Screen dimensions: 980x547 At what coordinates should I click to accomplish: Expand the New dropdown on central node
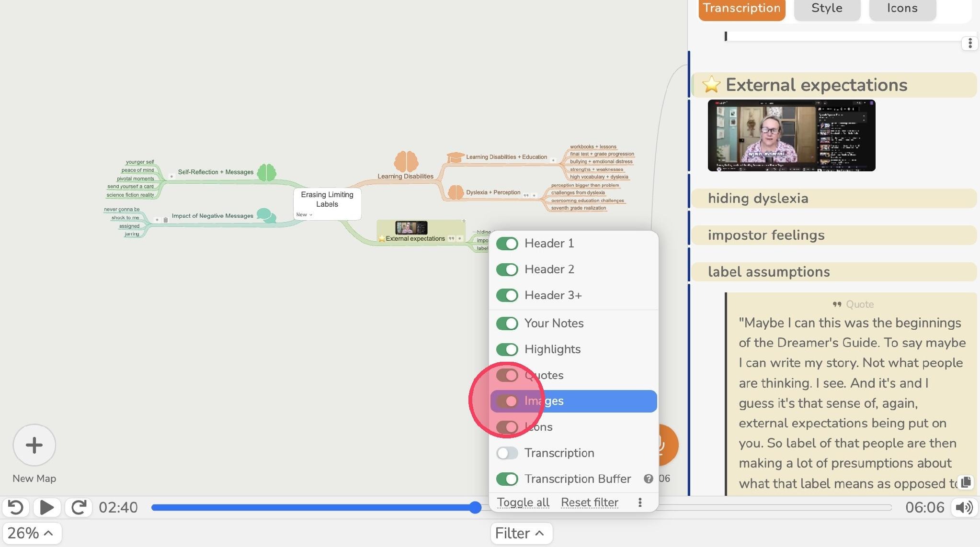(304, 214)
